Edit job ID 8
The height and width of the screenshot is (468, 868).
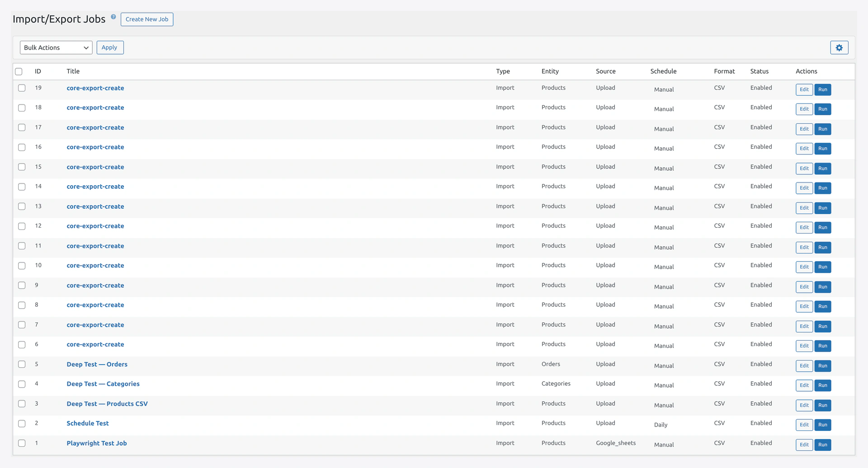pyautogui.click(x=804, y=306)
